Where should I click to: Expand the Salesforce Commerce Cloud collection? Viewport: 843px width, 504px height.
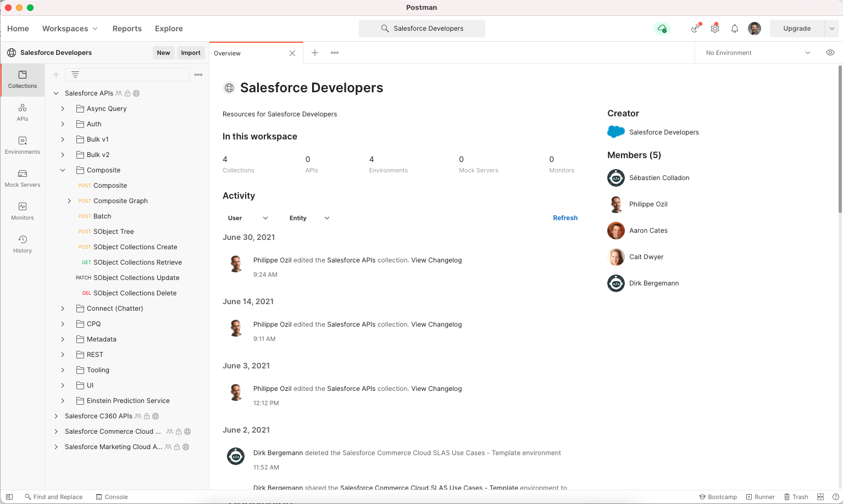(x=56, y=432)
